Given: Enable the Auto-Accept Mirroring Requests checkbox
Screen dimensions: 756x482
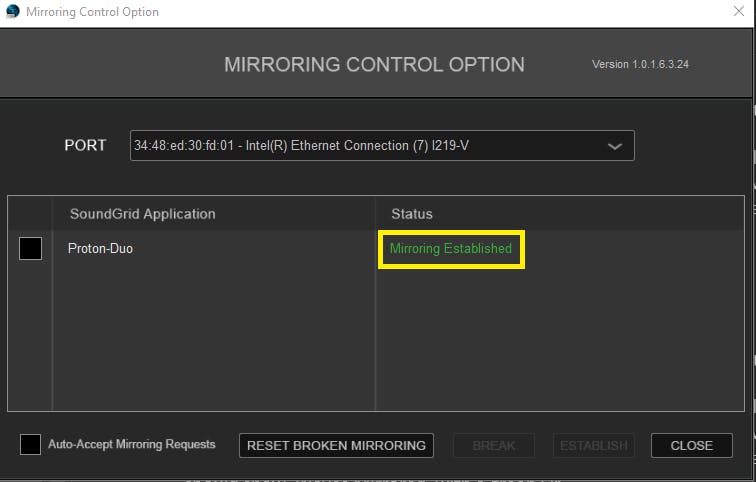Looking at the screenshot, I should coord(30,444).
